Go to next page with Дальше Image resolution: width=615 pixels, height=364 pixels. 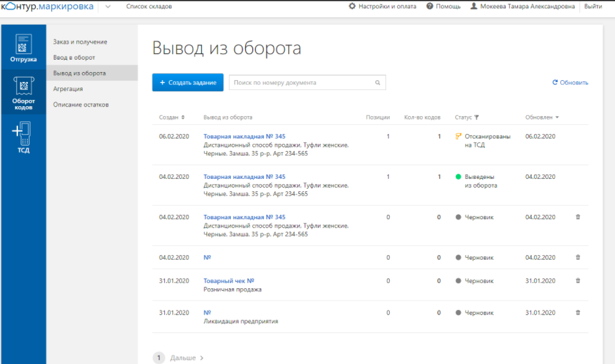pyautogui.click(x=187, y=358)
